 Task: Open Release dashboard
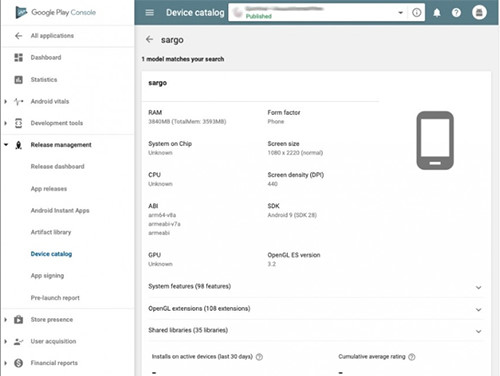tap(58, 166)
